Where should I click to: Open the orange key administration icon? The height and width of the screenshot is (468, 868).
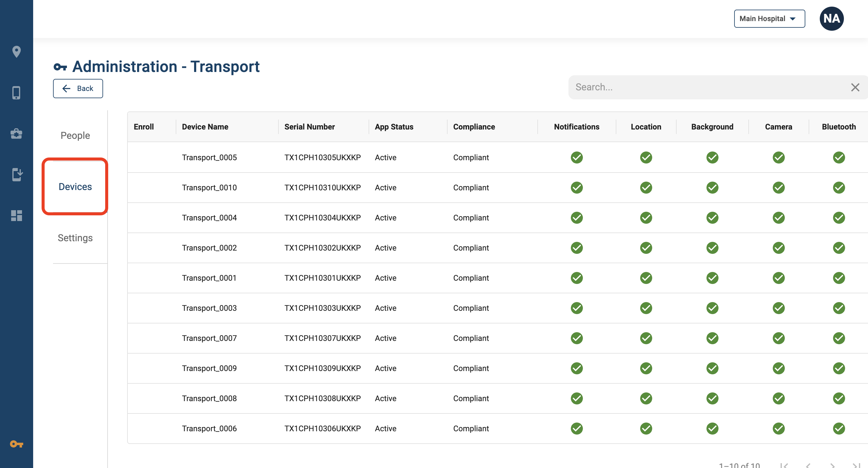16,444
